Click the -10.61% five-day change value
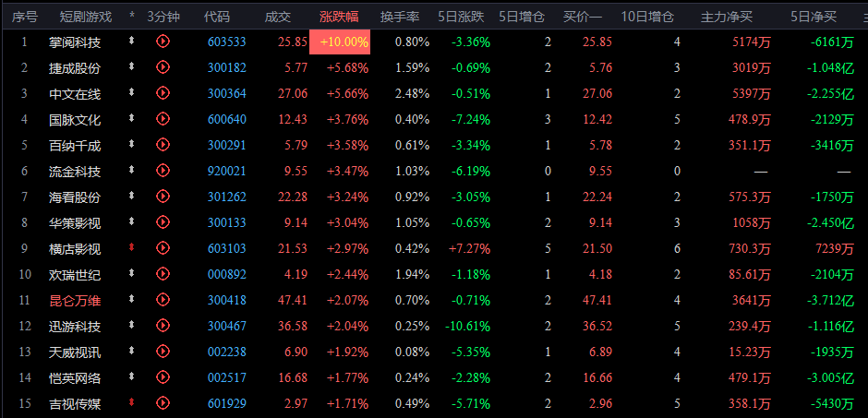868x418 pixels. click(466, 327)
